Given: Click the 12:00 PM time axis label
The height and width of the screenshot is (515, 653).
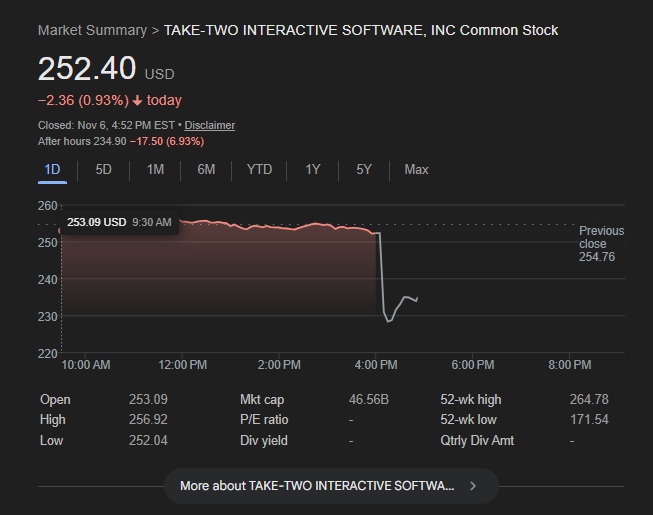Looking at the screenshot, I should (182, 365).
